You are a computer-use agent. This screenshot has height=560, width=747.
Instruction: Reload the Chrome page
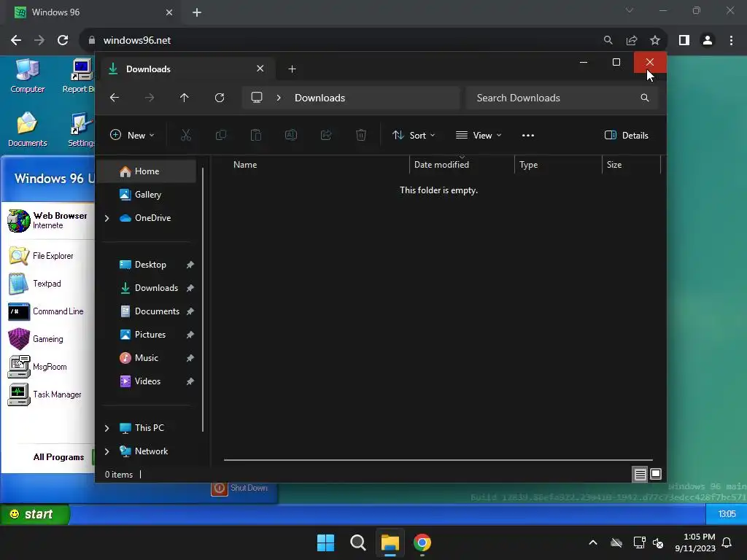63,40
